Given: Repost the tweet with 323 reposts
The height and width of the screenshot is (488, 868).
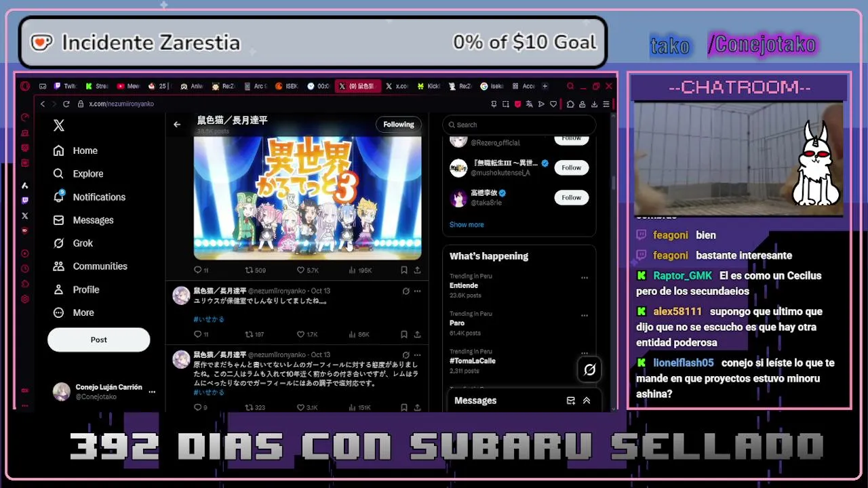Looking at the screenshot, I should pyautogui.click(x=255, y=407).
